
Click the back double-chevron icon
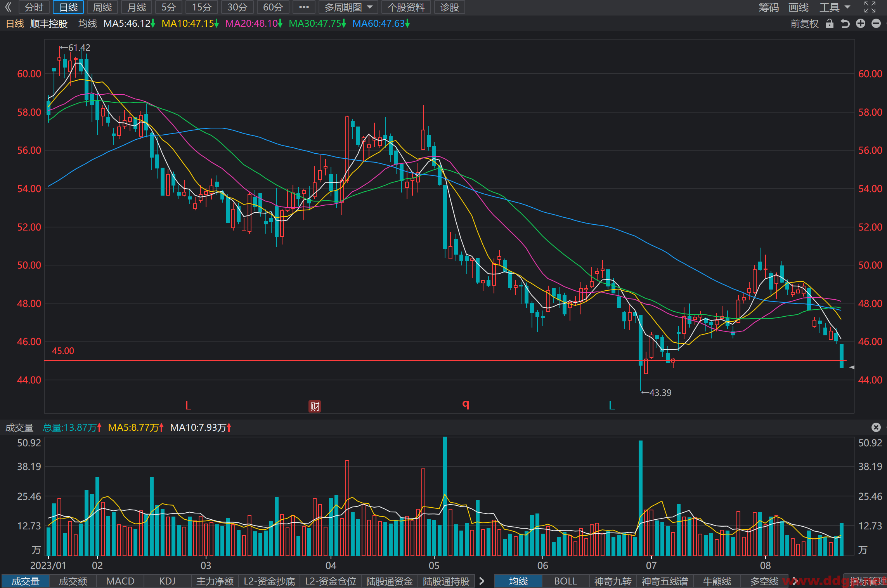click(x=8, y=7)
